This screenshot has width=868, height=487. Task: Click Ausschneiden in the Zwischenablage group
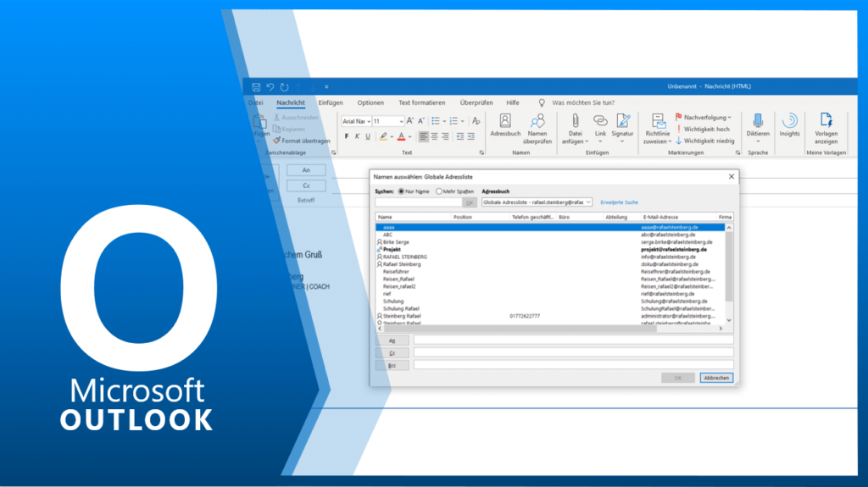click(x=296, y=118)
